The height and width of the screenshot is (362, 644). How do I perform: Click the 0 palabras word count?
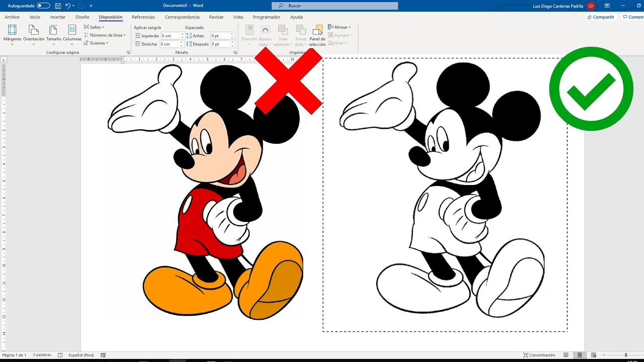pos(42,355)
